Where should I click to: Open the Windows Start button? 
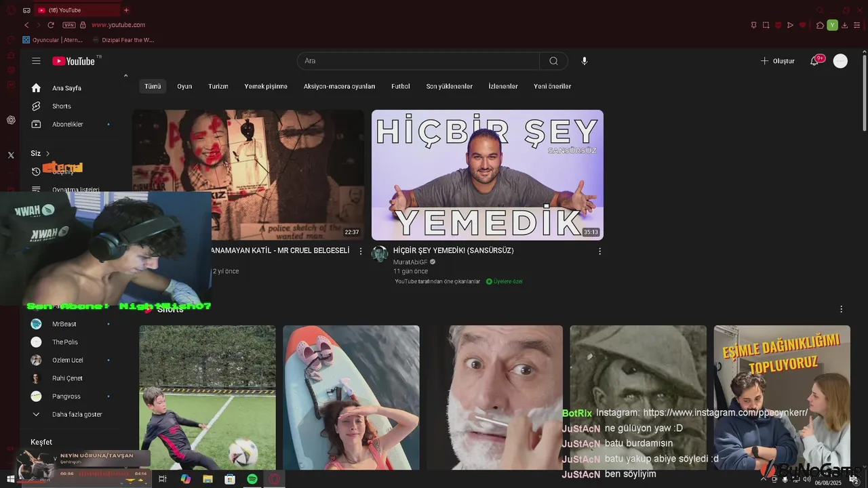click(x=11, y=479)
